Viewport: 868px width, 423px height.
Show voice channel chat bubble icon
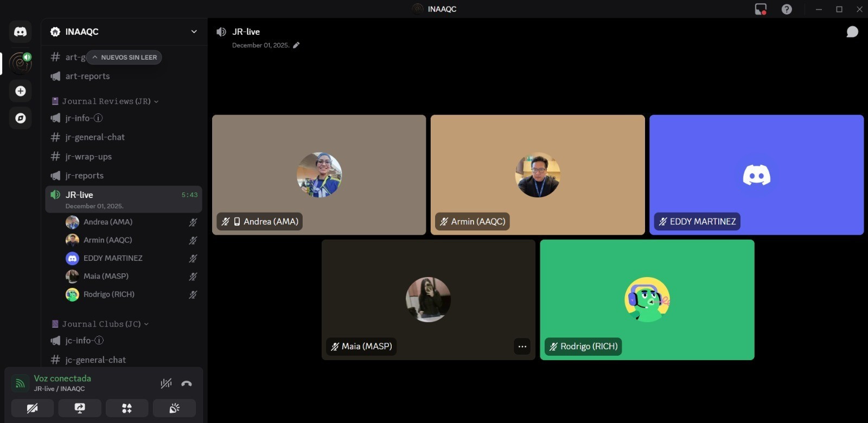tap(852, 32)
